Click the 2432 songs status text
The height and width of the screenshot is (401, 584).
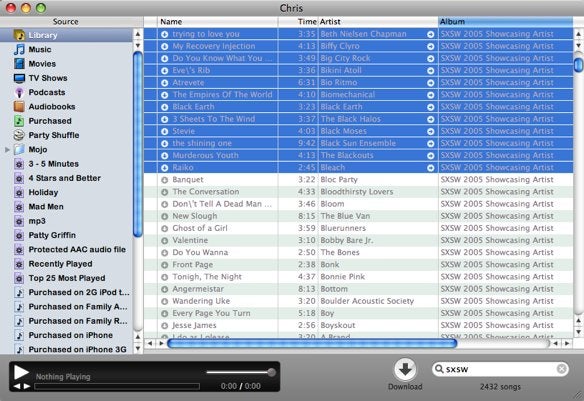500,387
